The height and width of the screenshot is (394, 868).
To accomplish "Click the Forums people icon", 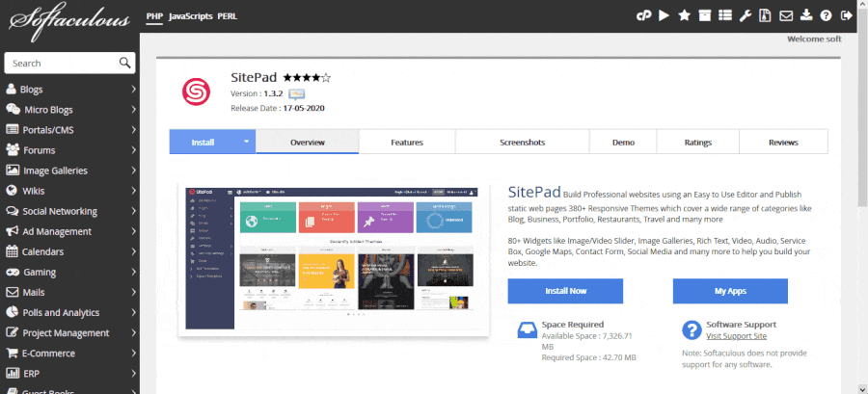I will pos(13,149).
